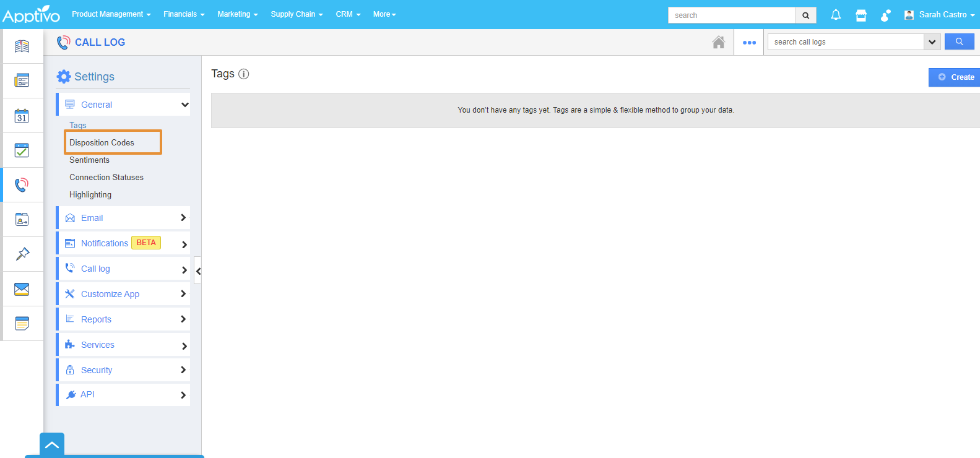The width and height of the screenshot is (980, 458).
Task: Click the search call logs input field
Action: pyautogui.click(x=846, y=42)
